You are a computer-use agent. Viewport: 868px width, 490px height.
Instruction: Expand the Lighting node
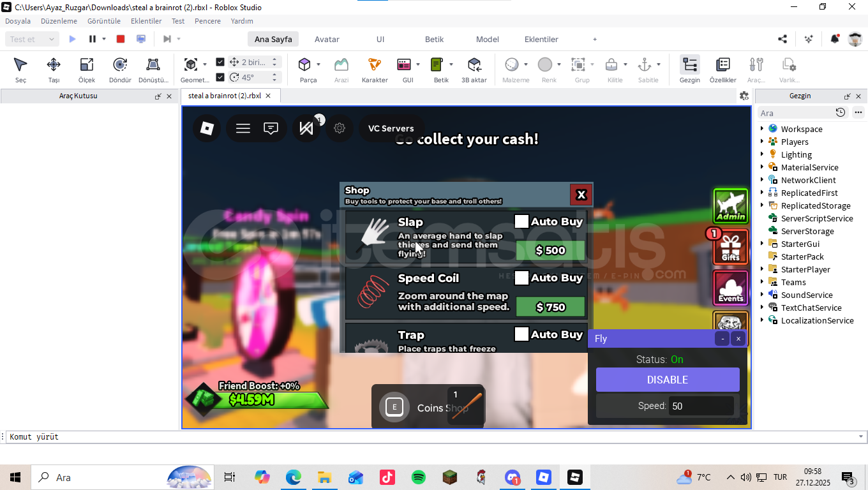pyautogui.click(x=762, y=154)
